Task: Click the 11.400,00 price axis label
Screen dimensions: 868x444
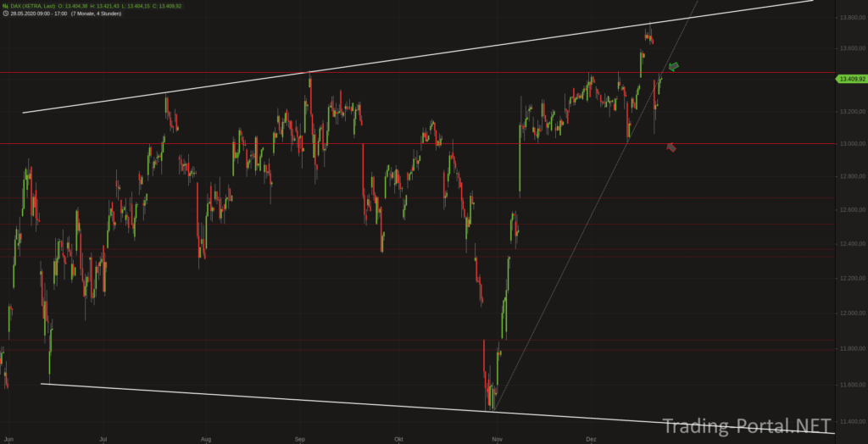Action: point(851,422)
